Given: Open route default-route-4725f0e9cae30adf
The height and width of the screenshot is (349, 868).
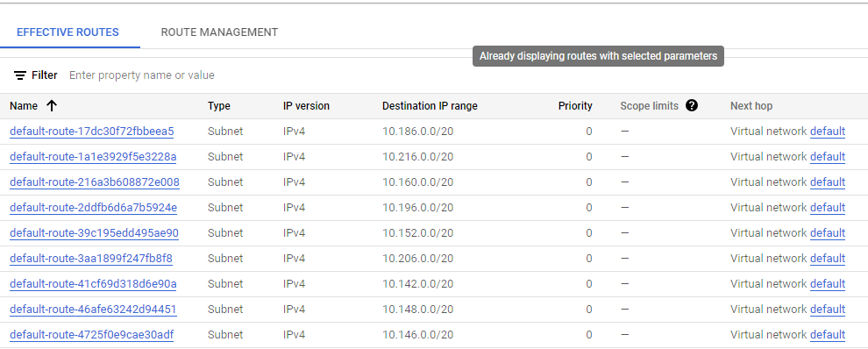Looking at the screenshot, I should click(92, 335).
